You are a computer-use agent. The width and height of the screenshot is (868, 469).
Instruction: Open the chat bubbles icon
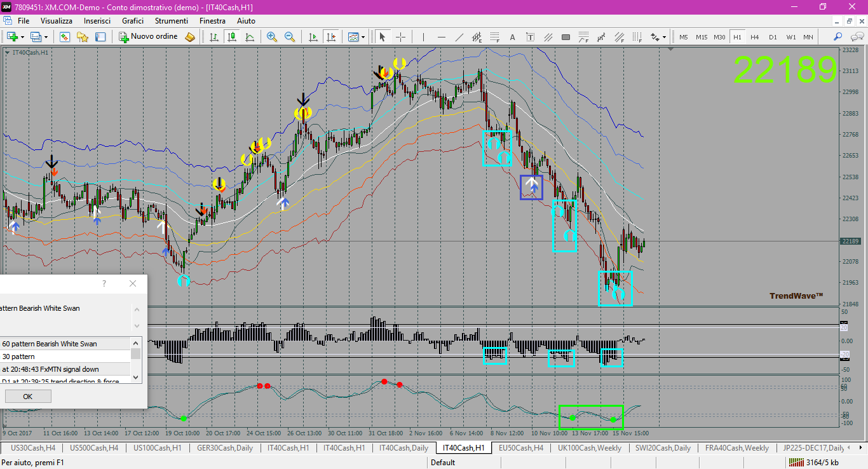(x=856, y=37)
